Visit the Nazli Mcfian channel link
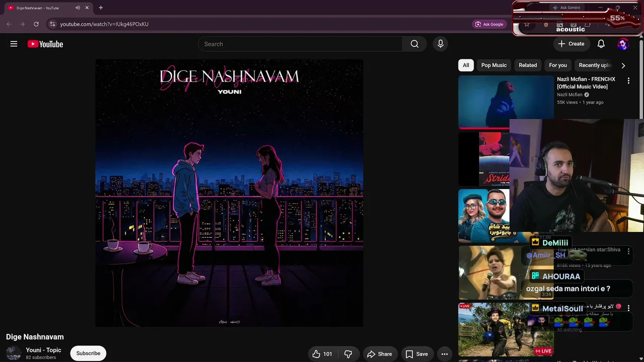 [x=570, y=95]
